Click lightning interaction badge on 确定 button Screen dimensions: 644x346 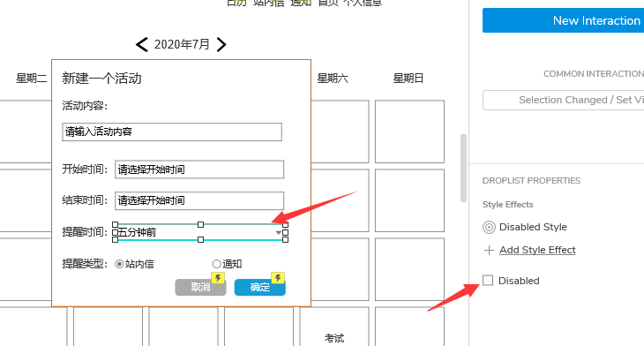click(x=278, y=278)
